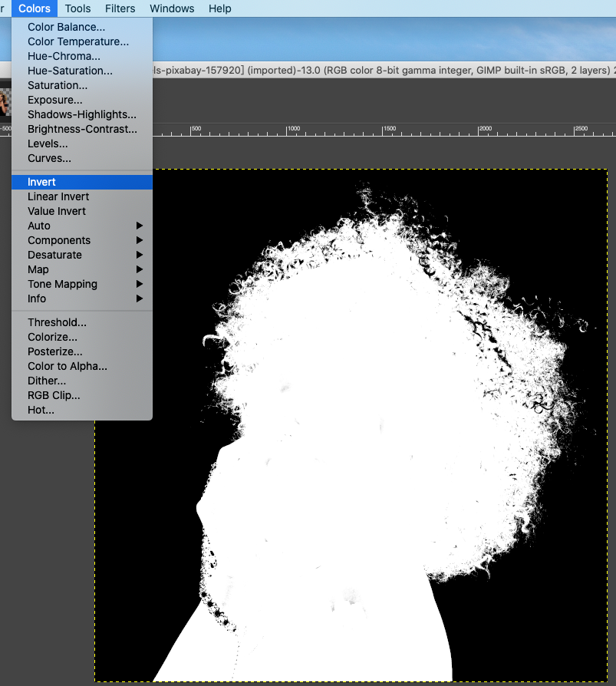Open the Tools menu
The image size is (616, 686).
77,8
